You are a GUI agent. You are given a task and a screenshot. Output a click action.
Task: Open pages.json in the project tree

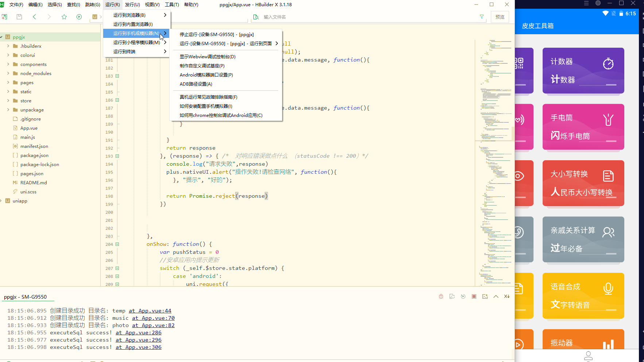[32, 174]
